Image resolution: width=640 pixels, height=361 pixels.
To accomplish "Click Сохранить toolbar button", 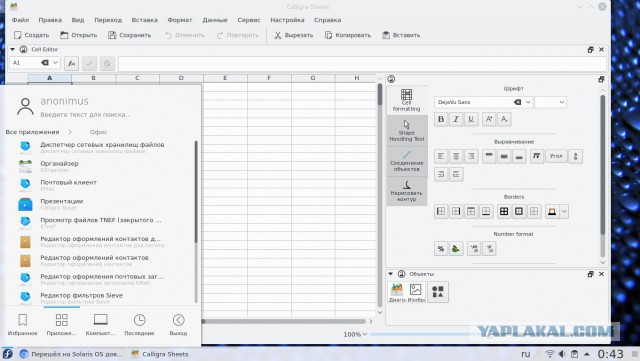I will pos(129,35).
